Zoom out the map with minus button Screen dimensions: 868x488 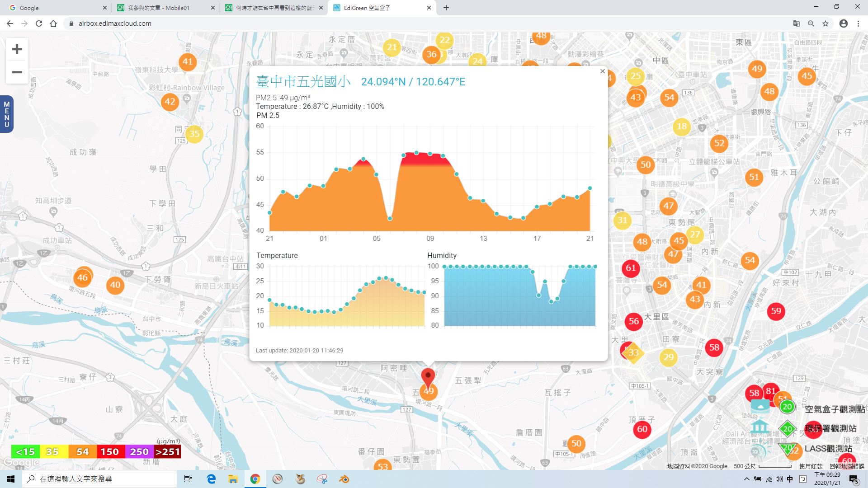tap(17, 72)
